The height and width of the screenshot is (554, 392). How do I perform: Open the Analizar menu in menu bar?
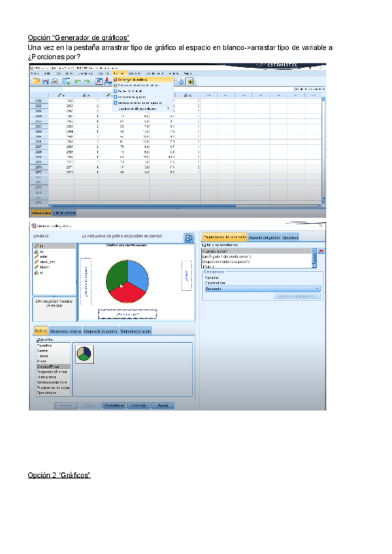click(104, 73)
